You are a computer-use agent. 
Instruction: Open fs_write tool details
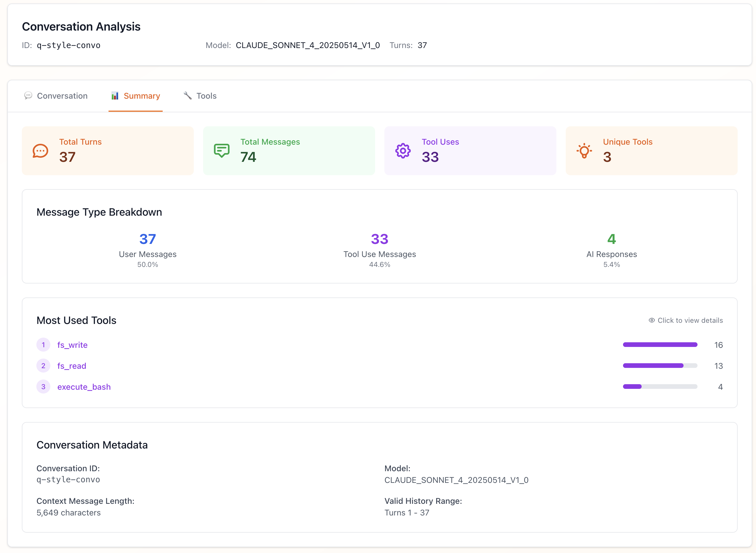pos(72,345)
